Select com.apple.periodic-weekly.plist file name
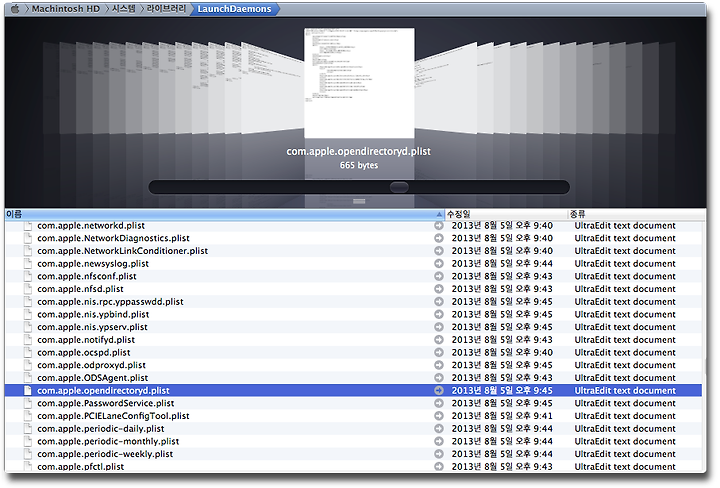Image resolution: width=720 pixels, height=488 pixels. click(x=105, y=454)
